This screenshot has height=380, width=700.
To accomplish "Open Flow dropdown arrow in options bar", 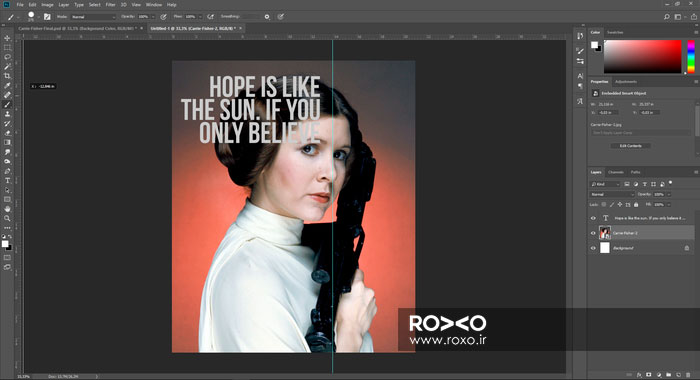I will (x=200, y=17).
